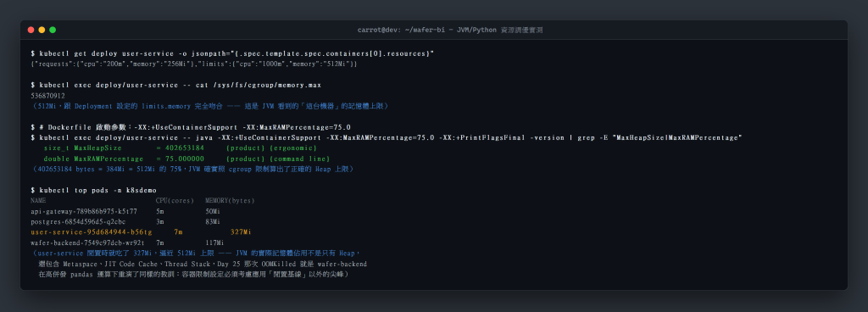Screen dimensions: 868x312
Task: Click the 'size_t MaxHeapSize' output line
Action: pos(180,148)
